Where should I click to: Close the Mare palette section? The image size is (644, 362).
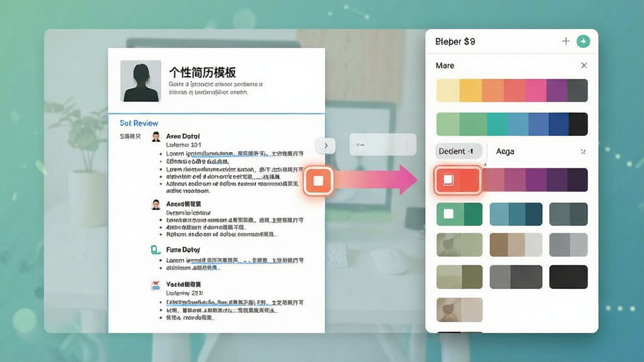(584, 65)
